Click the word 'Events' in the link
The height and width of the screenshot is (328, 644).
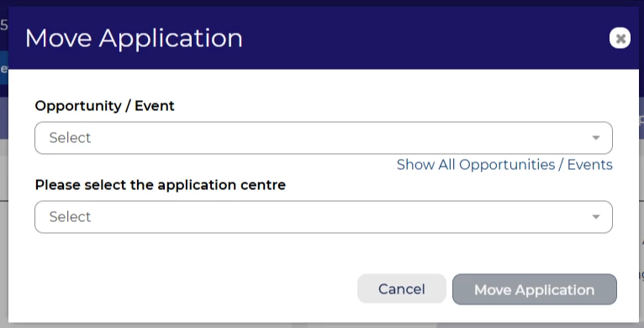[x=590, y=164]
